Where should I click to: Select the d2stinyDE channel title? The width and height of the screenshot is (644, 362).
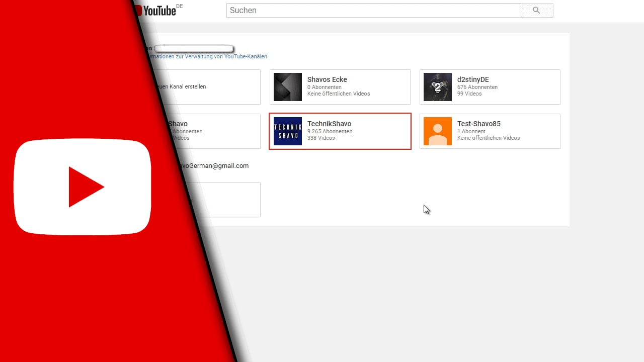tap(473, 79)
